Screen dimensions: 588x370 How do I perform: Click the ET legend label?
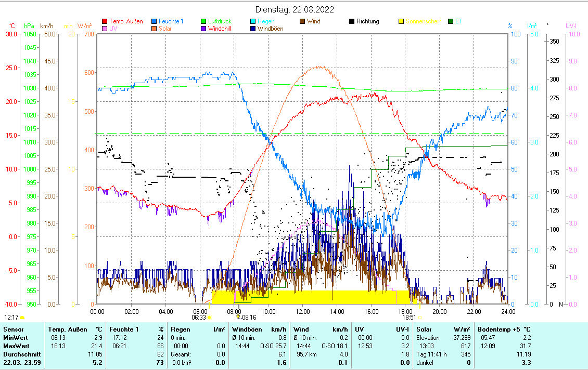(458, 21)
